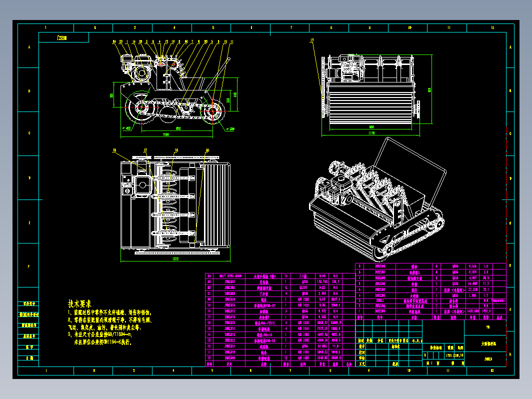Select technical requirement line 3 about GB/T1804-m

[x=100, y=334]
